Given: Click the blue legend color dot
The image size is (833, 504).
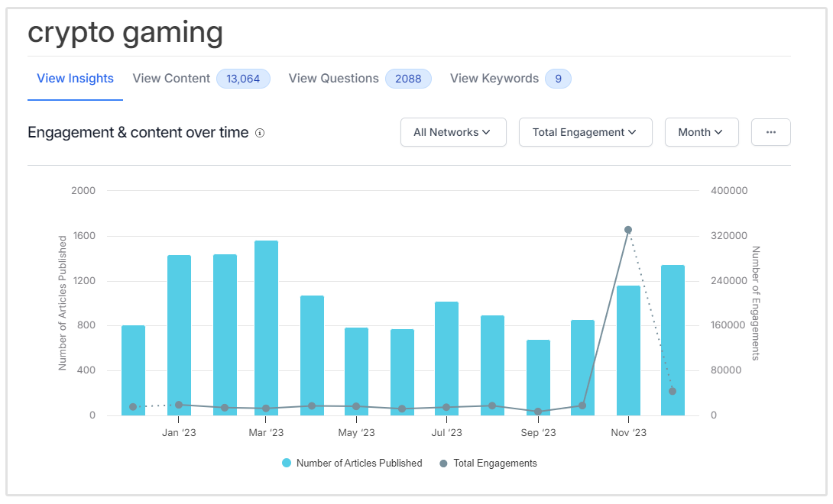Looking at the screenshot, I should click(x=287, y=463).
